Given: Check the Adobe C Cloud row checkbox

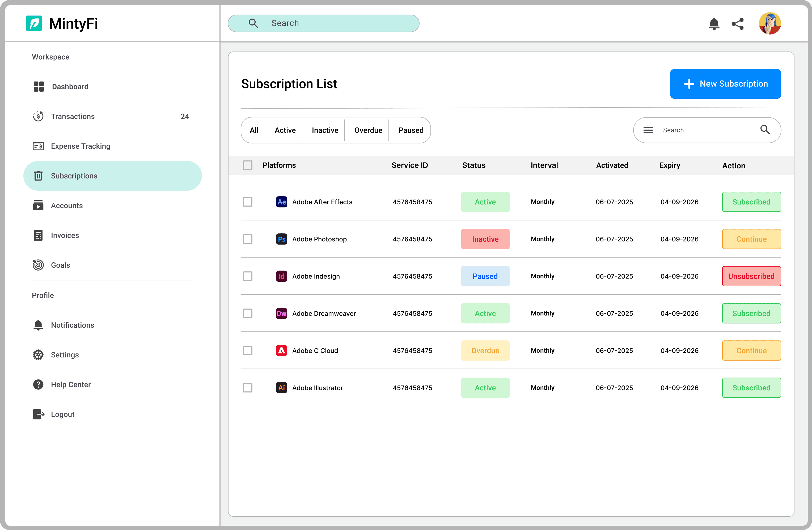Looking at the screenshot, I should [248, 351].
